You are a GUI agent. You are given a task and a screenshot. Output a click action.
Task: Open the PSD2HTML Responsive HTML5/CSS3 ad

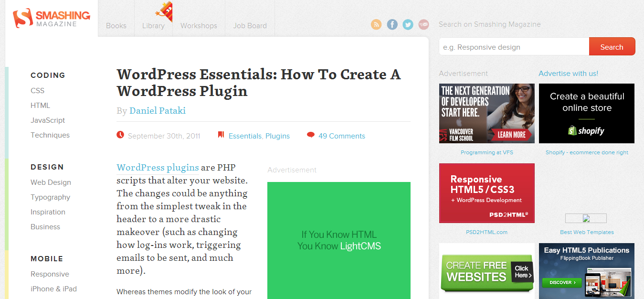click(486, 193)
